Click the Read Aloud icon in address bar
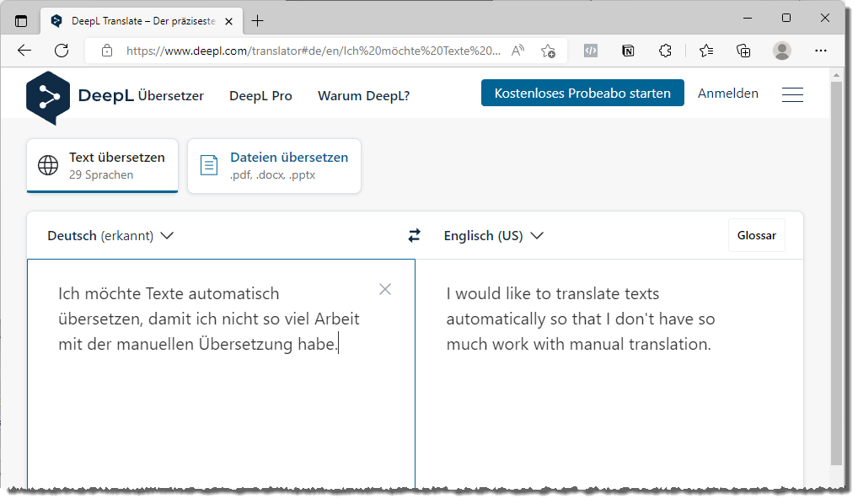This screenshot has width=858, height=504. 518,51
